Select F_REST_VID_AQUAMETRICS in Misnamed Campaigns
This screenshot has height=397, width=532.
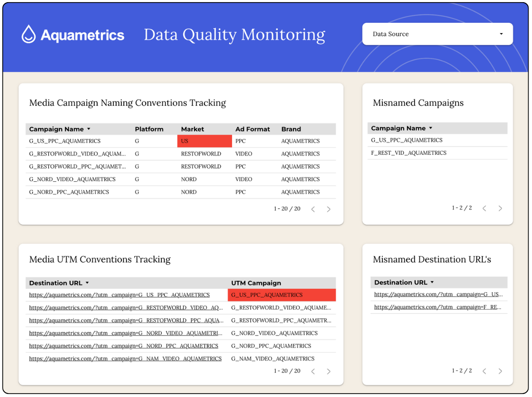409,153
